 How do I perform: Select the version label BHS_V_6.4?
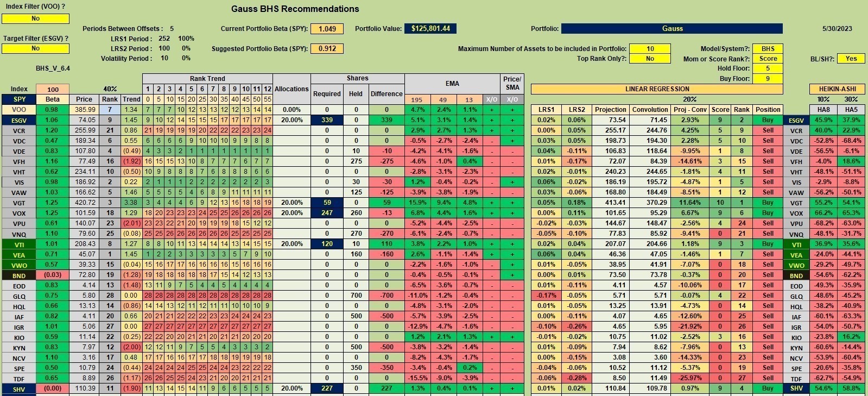click(53, 68)
